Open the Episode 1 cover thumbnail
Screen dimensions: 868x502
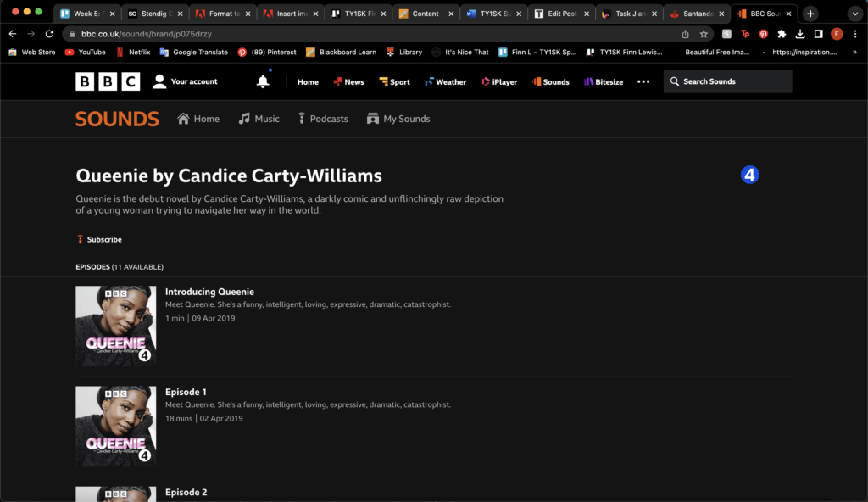[115, 426]
